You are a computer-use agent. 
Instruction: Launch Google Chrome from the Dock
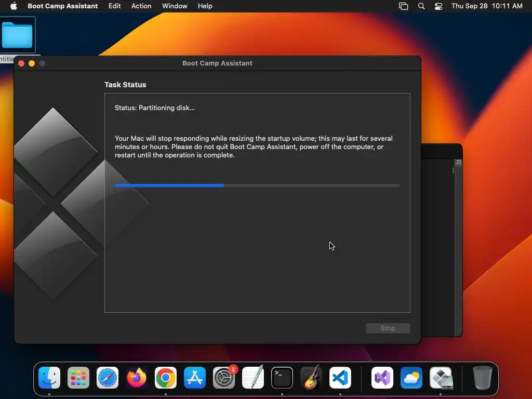[x=166, y=378]
